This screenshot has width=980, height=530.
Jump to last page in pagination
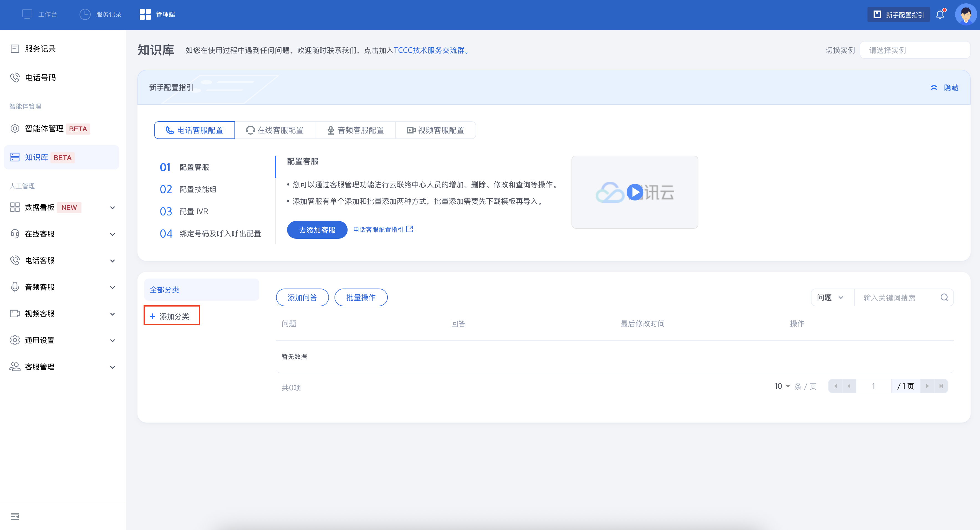(x=941, y=386)
